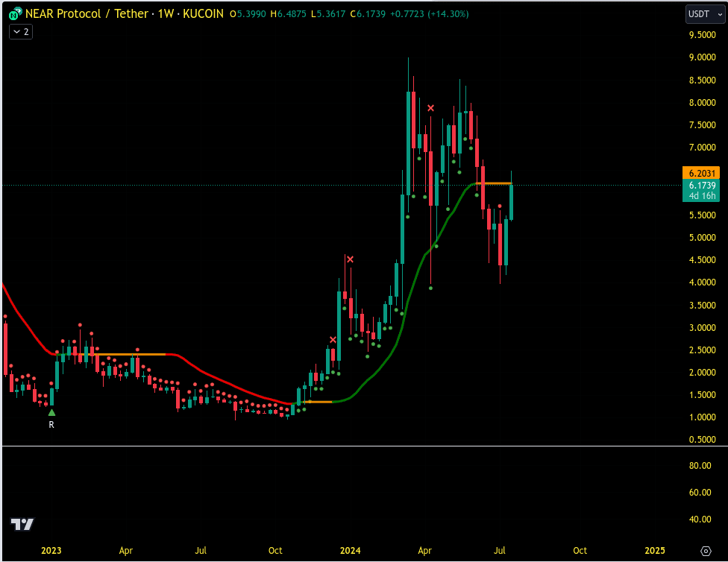Click the 5.0000 price scale label
Viewport: 728px width, 562px height.
click(703, 238)
